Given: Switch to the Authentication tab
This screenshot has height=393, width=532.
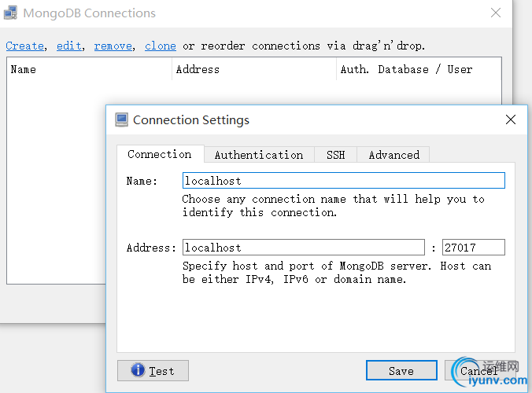Looking at the screenshot, I should 259,155.
